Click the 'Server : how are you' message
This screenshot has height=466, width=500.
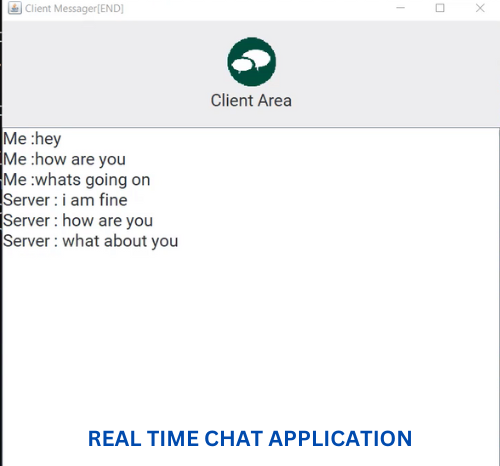coord(78,221)
